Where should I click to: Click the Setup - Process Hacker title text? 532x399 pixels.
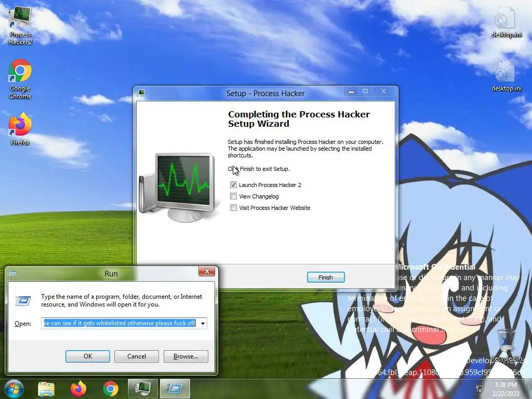coord(265,94)
